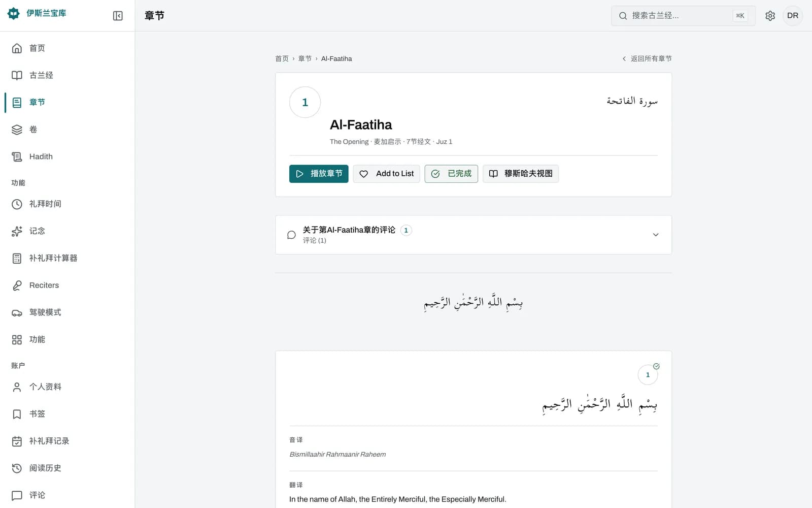Open the DR user avatar menu

click(793, 16)
